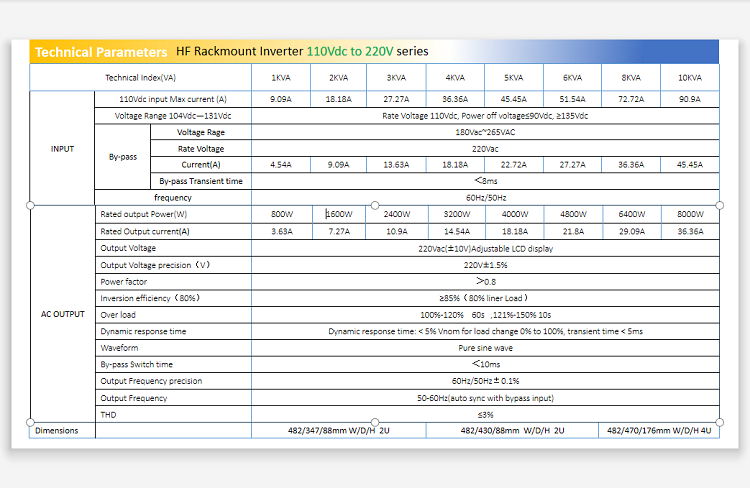The height and width of the screenshot is (488, 750).
Task: Click the "By-pass Transient time" label
Action: [x=201, y=181]
